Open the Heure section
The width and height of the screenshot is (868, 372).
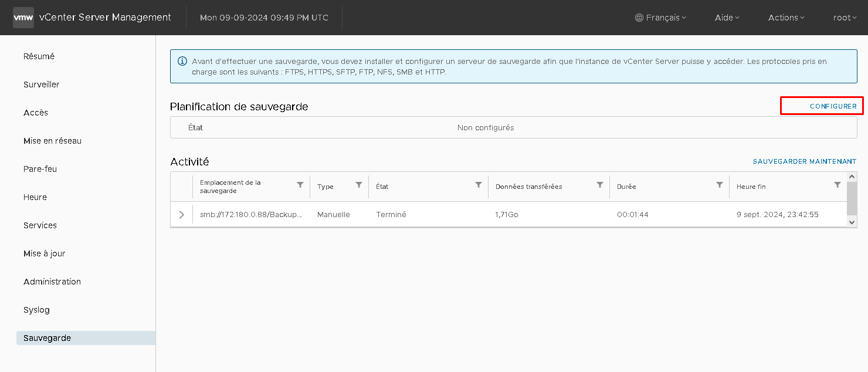point(35,197)
